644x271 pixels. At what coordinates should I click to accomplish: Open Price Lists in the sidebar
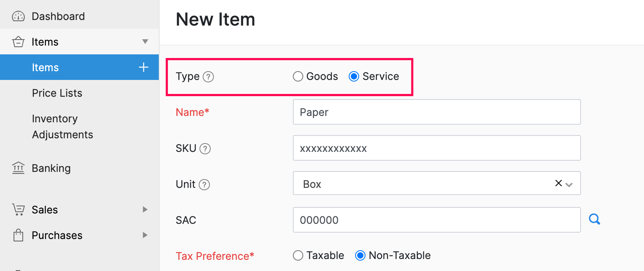click(57, 93)
